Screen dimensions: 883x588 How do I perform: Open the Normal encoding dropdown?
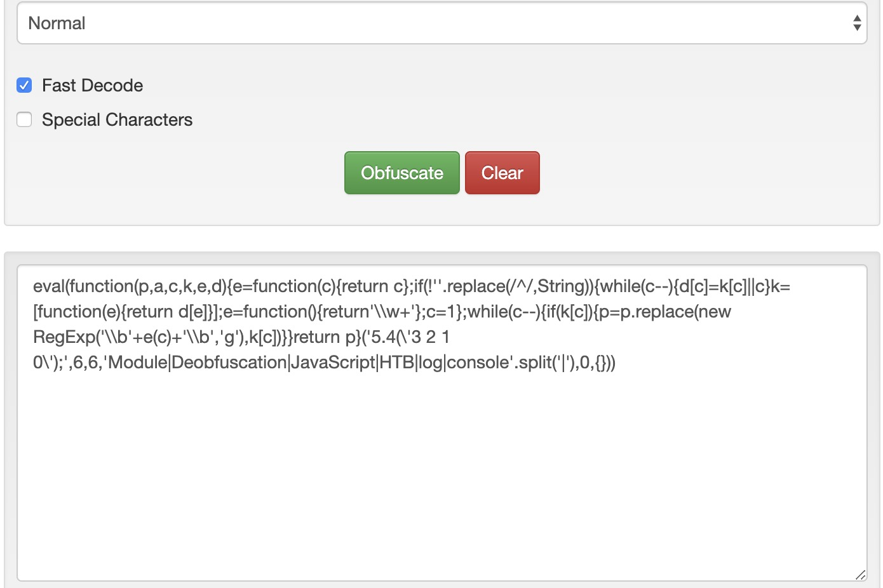(441, 23)
